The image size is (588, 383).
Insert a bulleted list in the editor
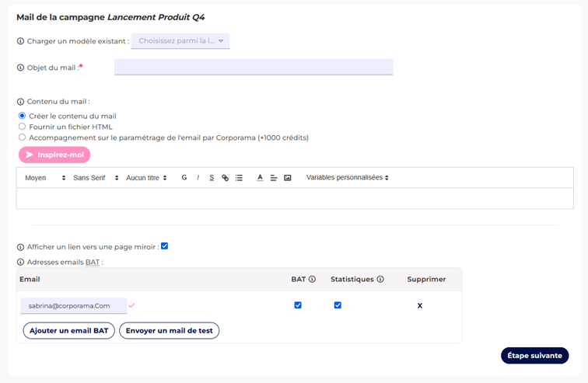239,178
